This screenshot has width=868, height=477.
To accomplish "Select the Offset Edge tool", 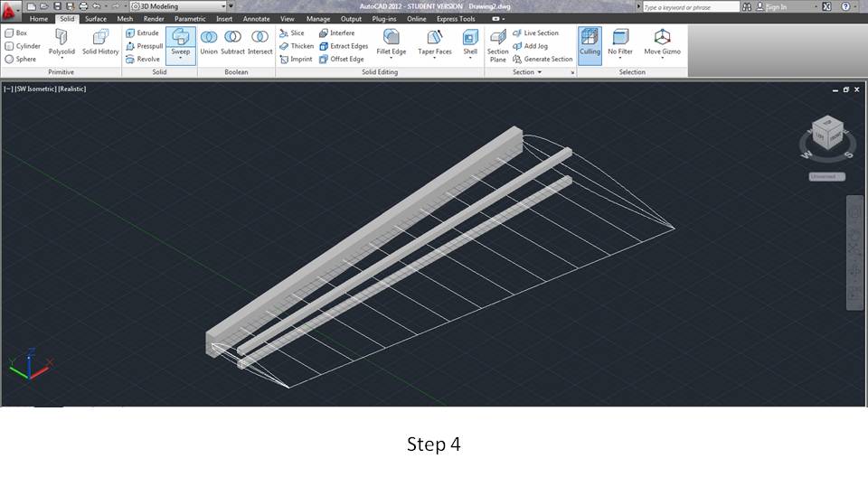I will click(342, 60).
